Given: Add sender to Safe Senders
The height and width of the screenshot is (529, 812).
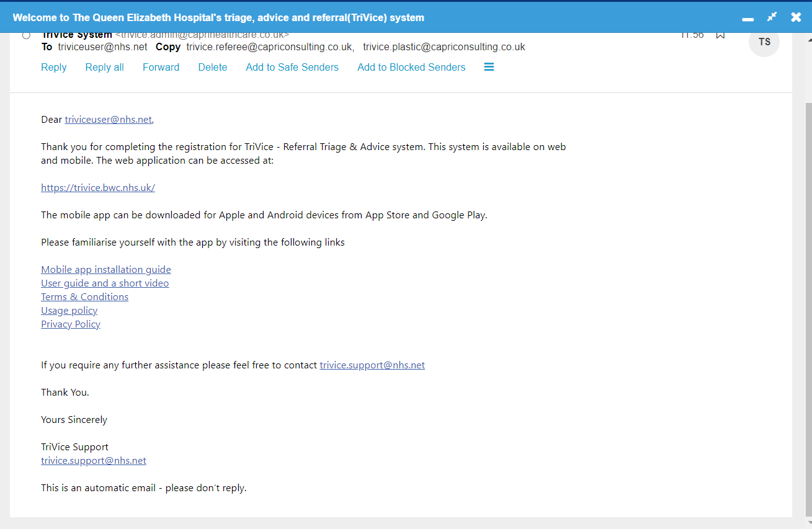Looking at the screenshot, I should click(292, 67).
